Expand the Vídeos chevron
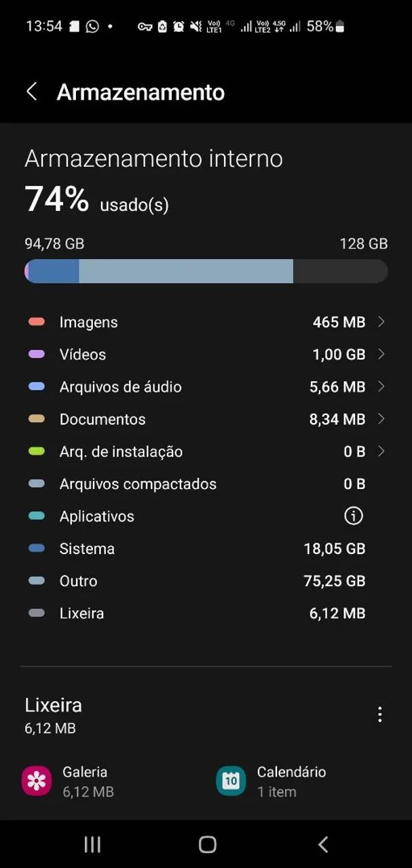The width and height of the screenshot is (412, 868). 381,354
